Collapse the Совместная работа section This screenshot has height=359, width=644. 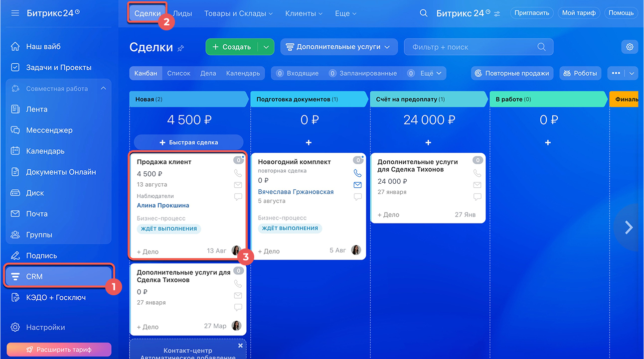coord(103,89)
